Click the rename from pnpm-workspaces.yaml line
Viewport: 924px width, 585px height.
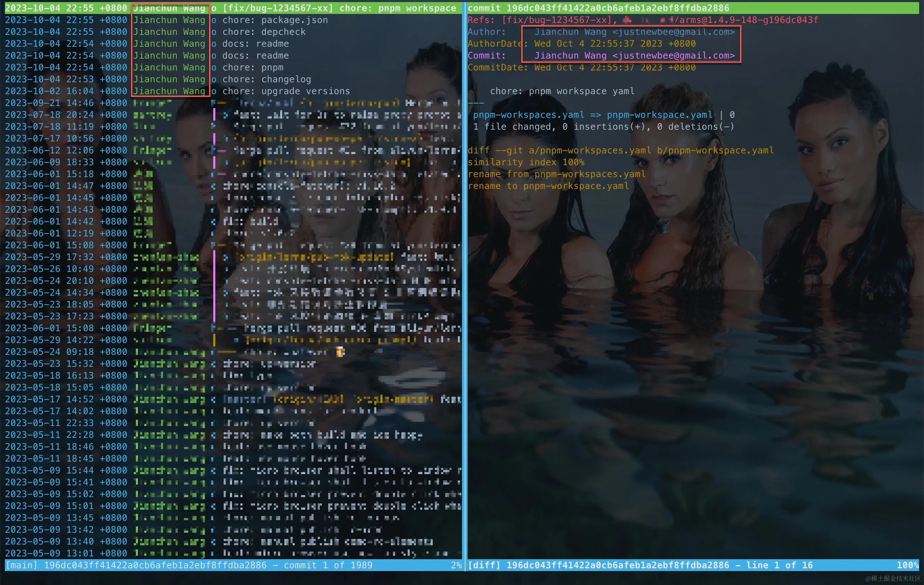556,174
